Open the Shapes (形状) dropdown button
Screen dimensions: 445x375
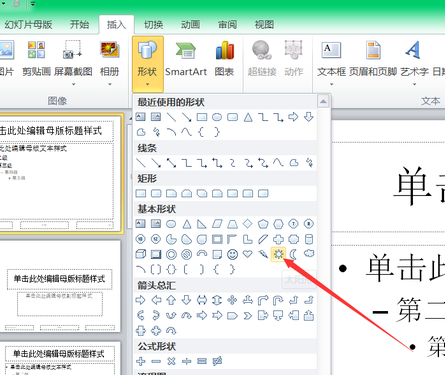point(148,64)
